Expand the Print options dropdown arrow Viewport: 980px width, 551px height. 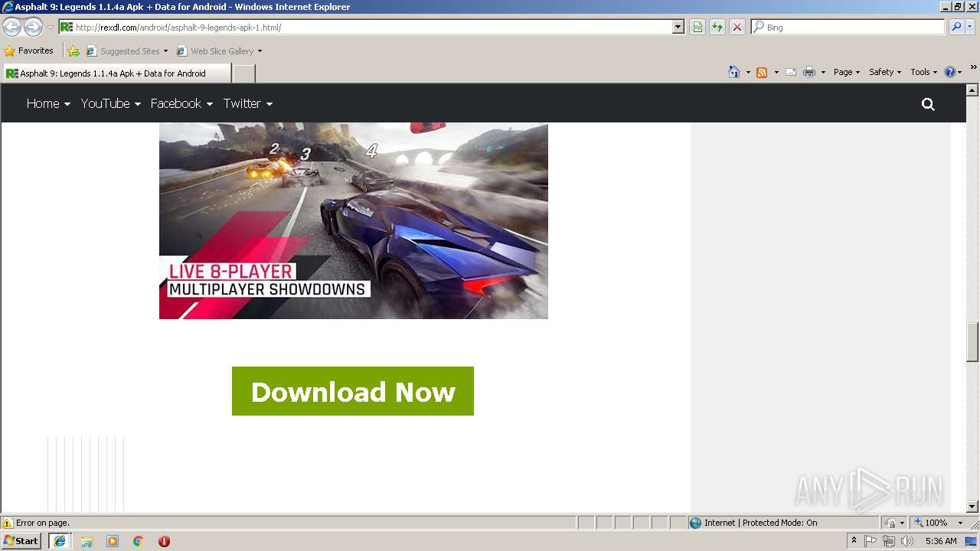823,72
